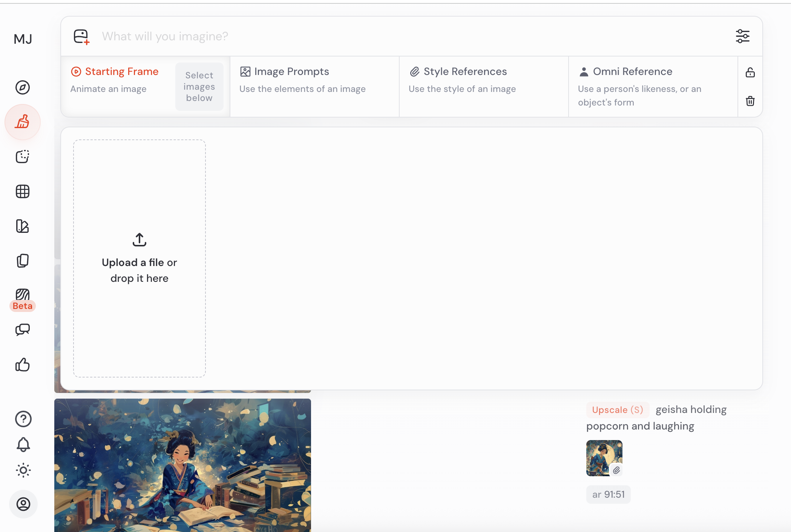791x532 pixels.
Task: Open the Edit sticker icon in sidebar
Action: click(23, 156)
